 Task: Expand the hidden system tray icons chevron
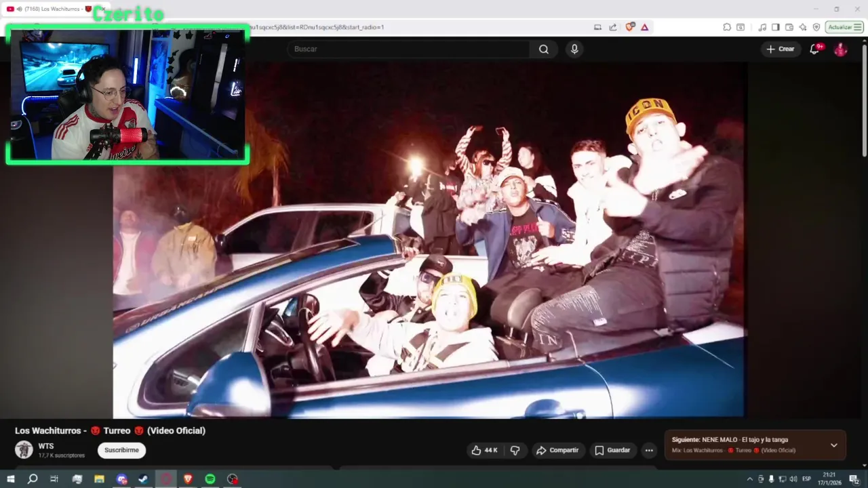click(749, 479)
